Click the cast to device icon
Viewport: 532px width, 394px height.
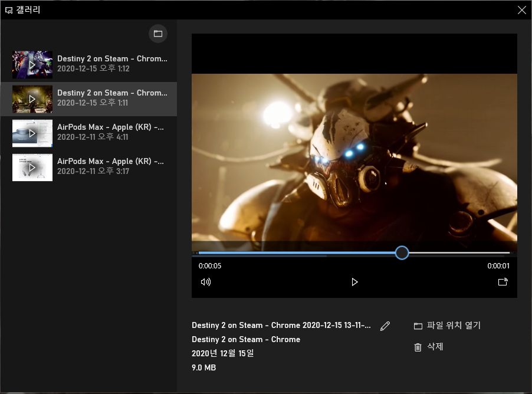[503, 282]
